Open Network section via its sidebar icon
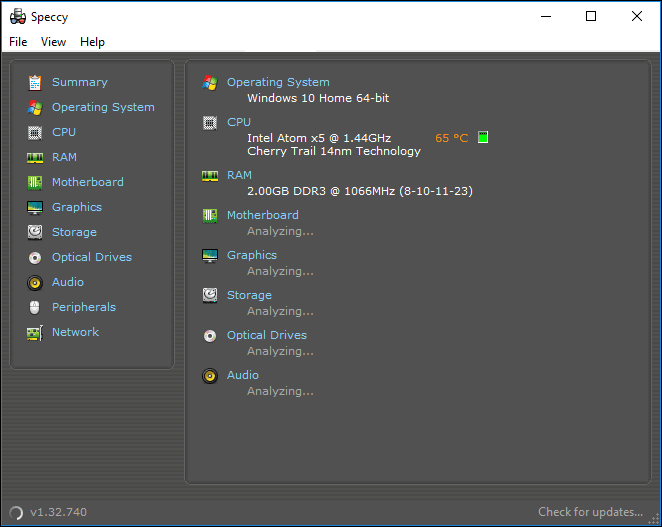Viewport: 662px width, 527px height. [35, 332]
